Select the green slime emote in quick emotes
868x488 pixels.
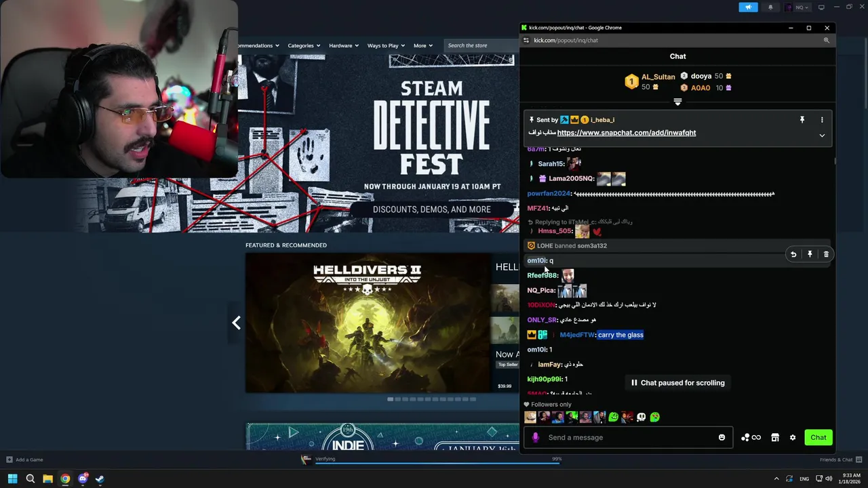(x=614, y=417)
